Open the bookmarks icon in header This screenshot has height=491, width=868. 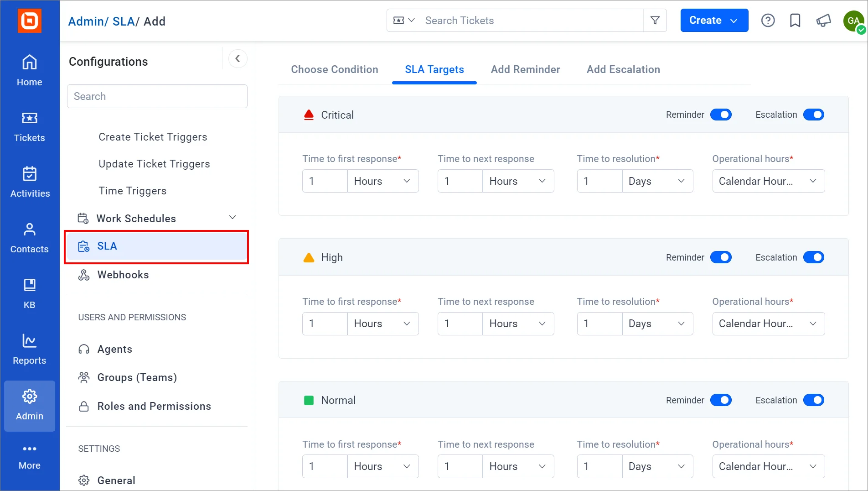[x=795, y=21]
